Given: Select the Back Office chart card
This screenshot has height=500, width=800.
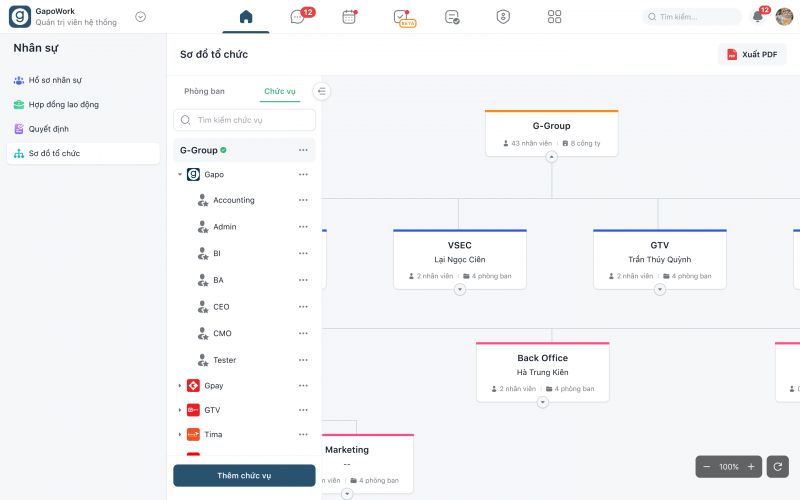Looking at the screenshot, I should [542, 372].
